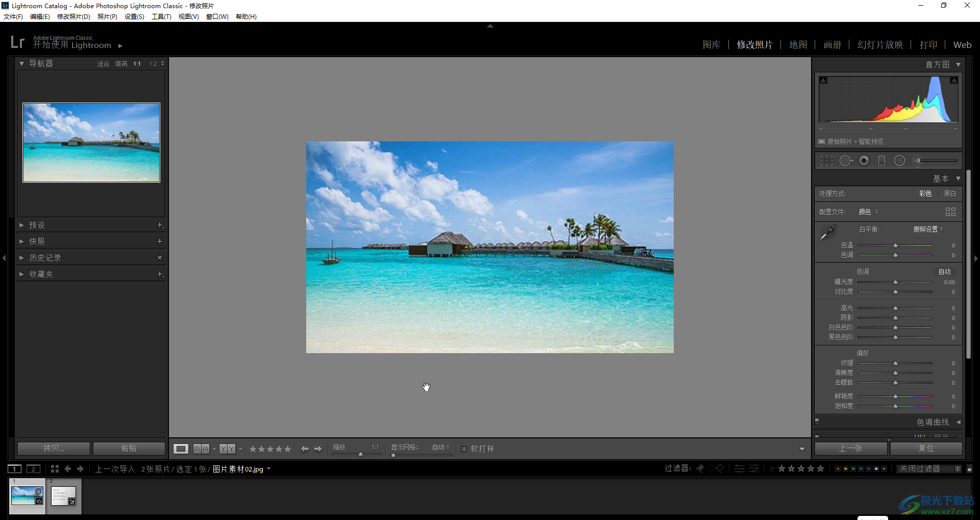Screen dimensions: 980x520
Task: Select the Radial Filter tool
Action: 899,161
